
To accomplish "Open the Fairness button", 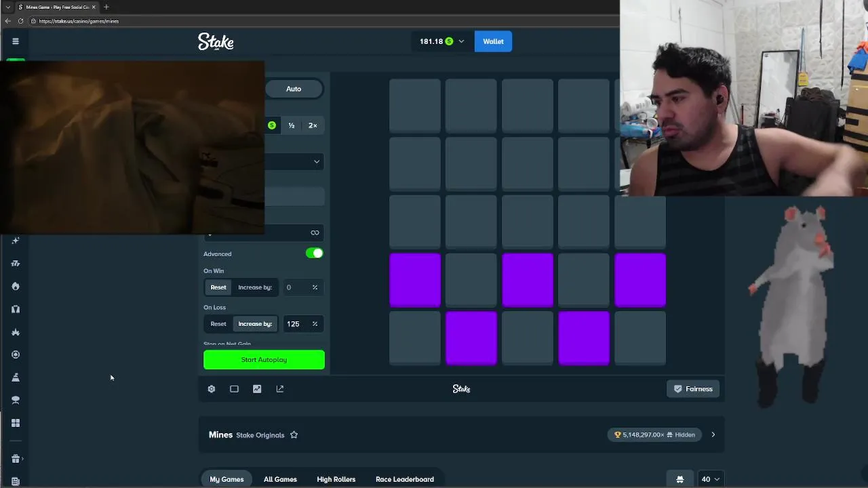I will click(x=693, y=389).
